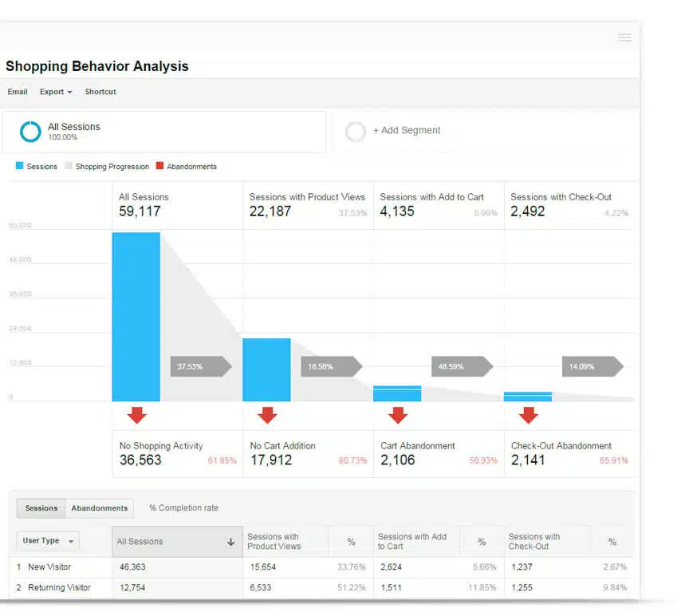685x616 pixels.
Task: Switch to the Sessions tab
Action: pyautogui.click(x=41, y=508)
